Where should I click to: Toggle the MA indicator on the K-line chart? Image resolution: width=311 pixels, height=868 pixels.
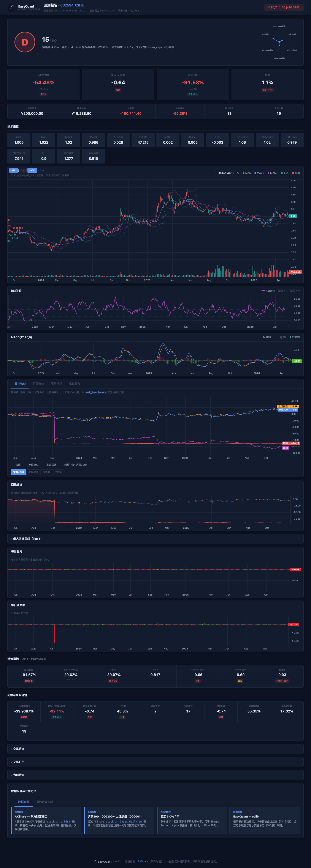pyautogui.click(x=13, y=170)
